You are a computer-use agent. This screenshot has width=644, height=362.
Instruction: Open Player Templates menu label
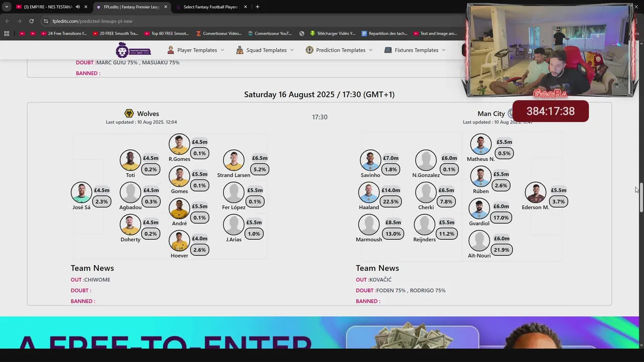(x=197, y=50)
